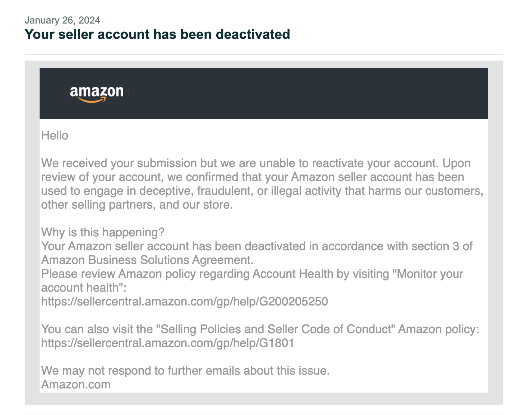
Task: Click the 'Hello' greeting text
Action: click(x=55, y=135)
